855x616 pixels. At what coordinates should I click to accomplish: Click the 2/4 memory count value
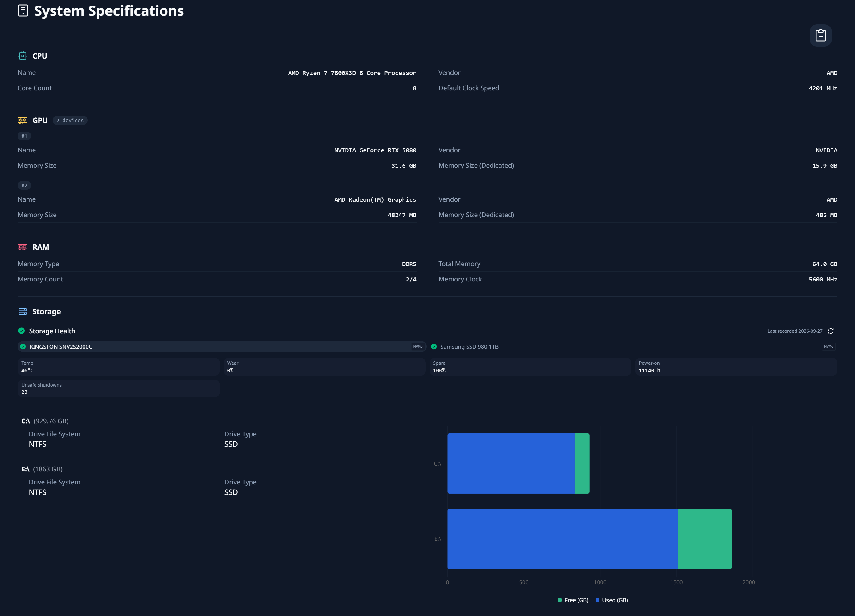tap(411, 280)
